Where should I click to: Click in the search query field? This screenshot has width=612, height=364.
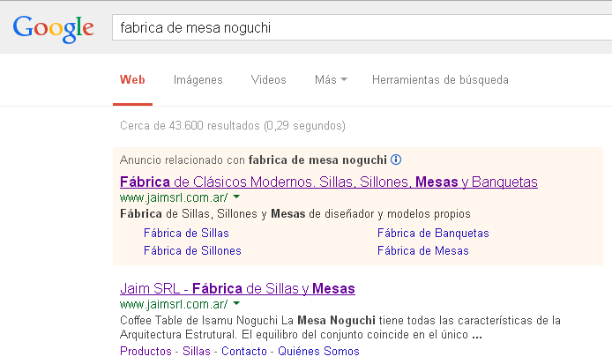click(362, 27)
